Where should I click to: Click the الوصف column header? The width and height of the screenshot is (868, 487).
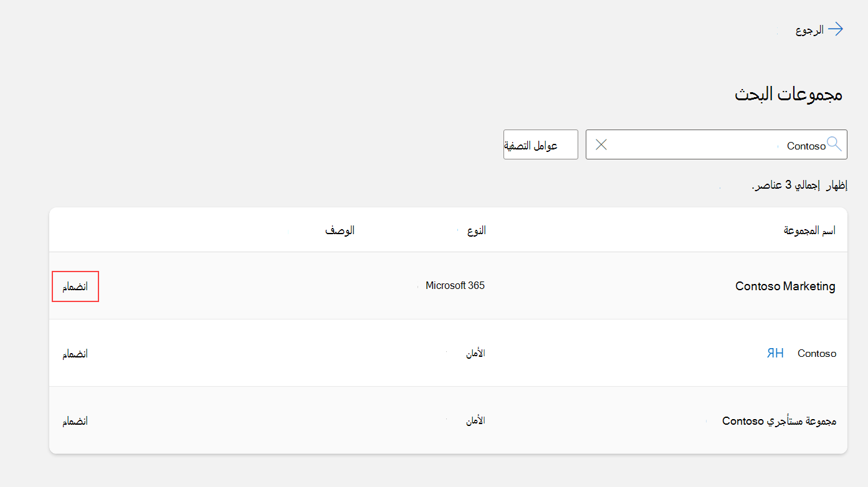(340, 230)
